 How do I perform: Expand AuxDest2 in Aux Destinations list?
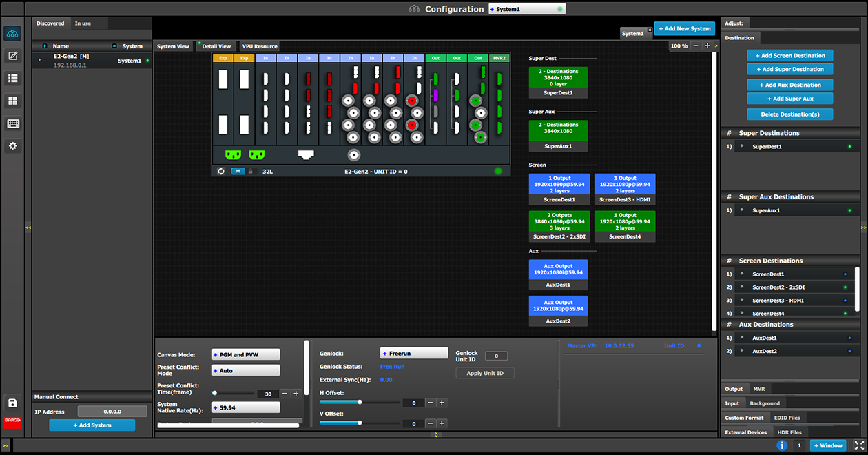pyautogui.click(x=743, y=351)
